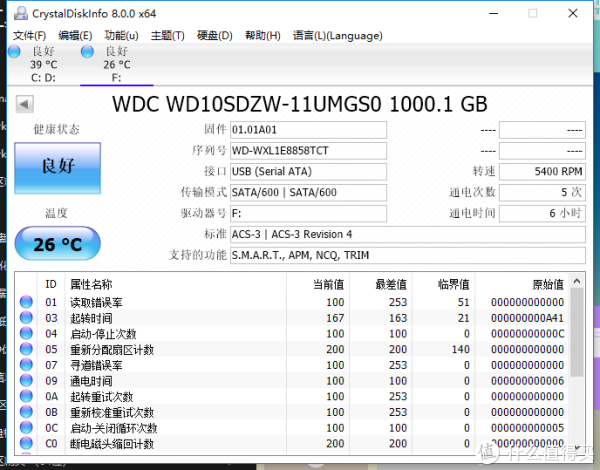Click the 最差值 column header
This screenshot has width=600, height=470.
coord(380,284)
